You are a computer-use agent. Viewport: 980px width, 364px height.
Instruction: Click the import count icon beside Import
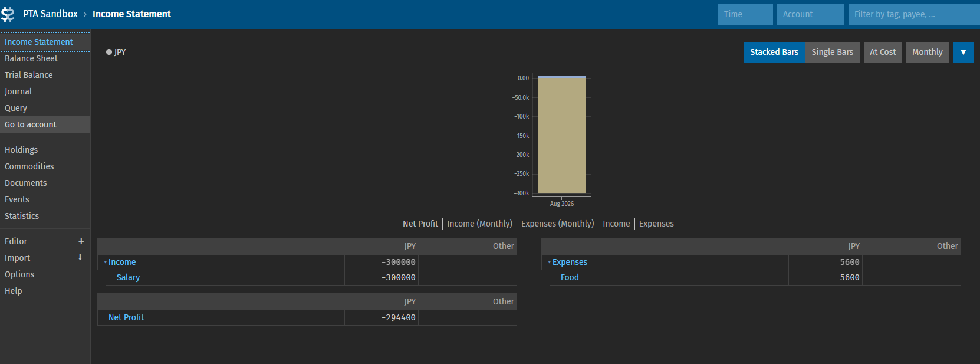point(80,257)
